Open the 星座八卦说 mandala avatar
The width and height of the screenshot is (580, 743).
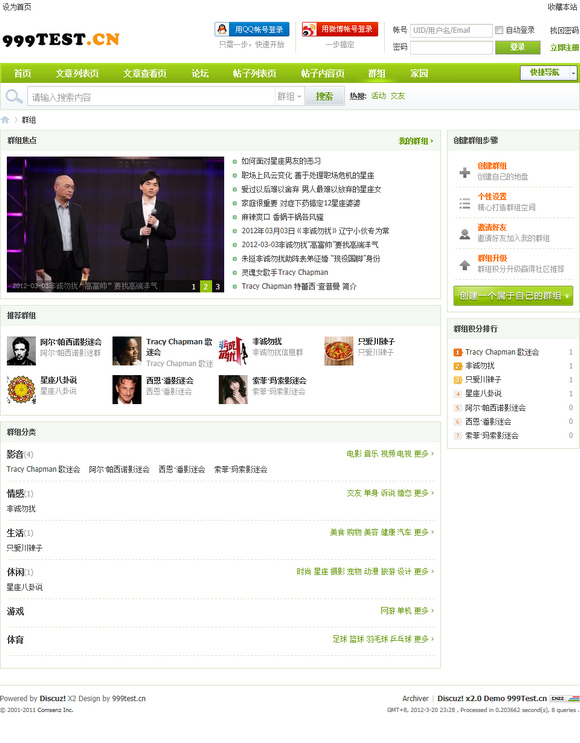click(x=21, y=390)
